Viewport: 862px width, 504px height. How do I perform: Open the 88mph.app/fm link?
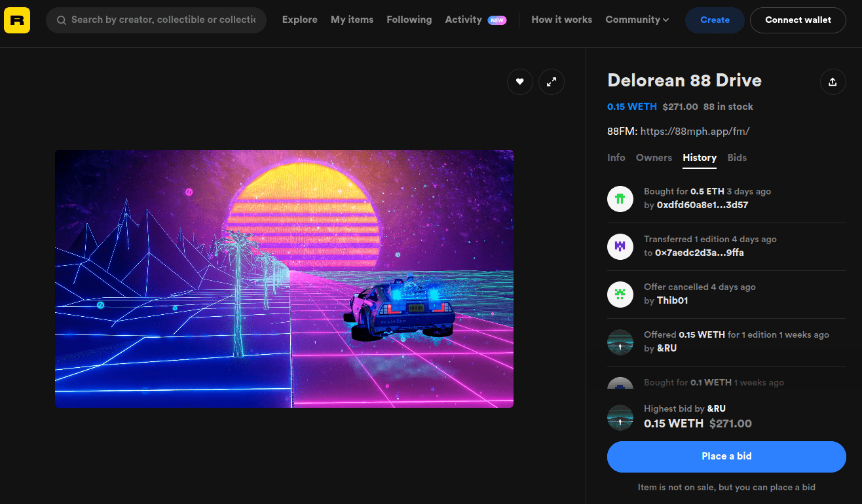tap(695, 132)
